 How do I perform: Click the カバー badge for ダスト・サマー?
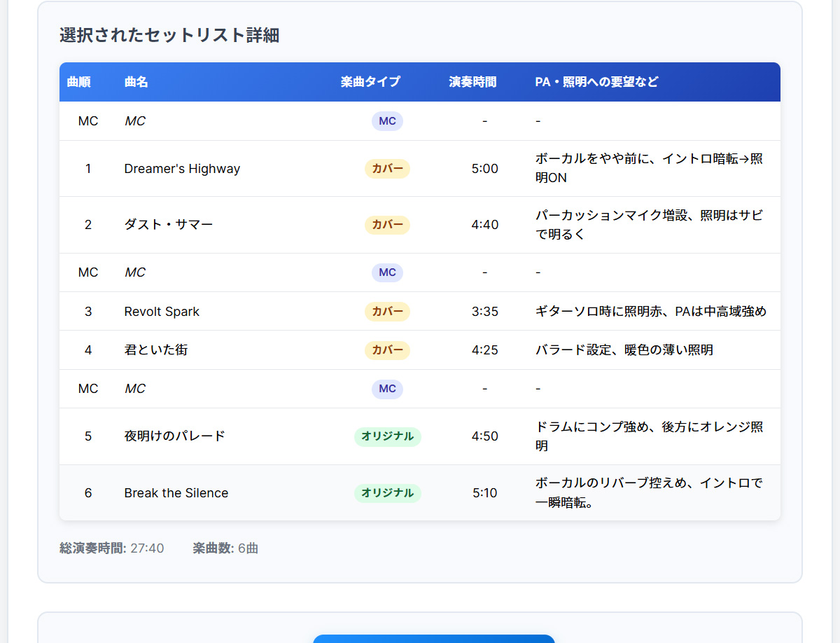tap(387, 225)
